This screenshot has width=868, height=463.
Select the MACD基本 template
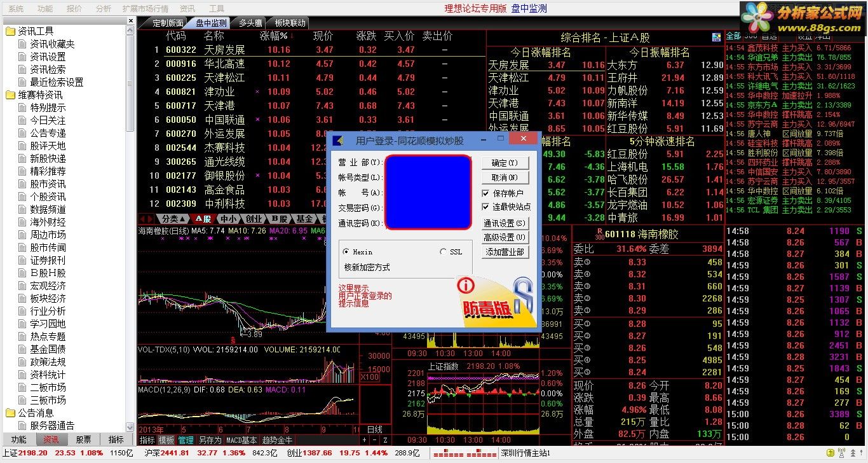(242, 440)
